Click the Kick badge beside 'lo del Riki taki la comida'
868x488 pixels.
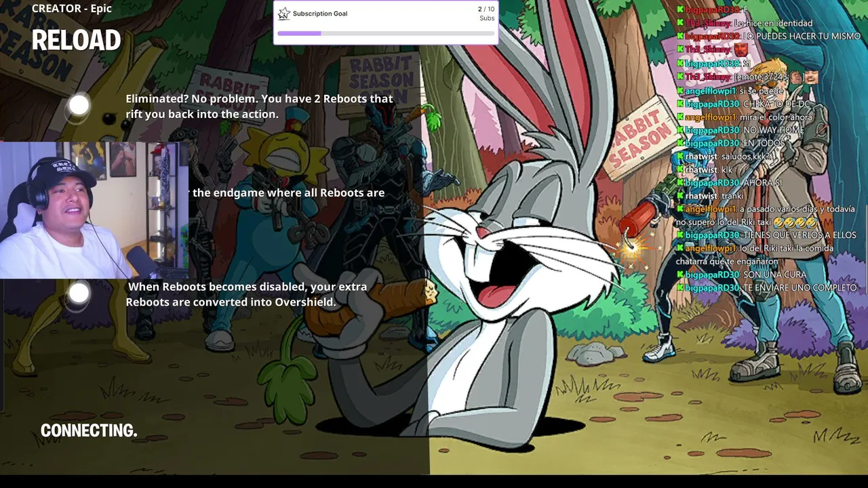[680, 249]
